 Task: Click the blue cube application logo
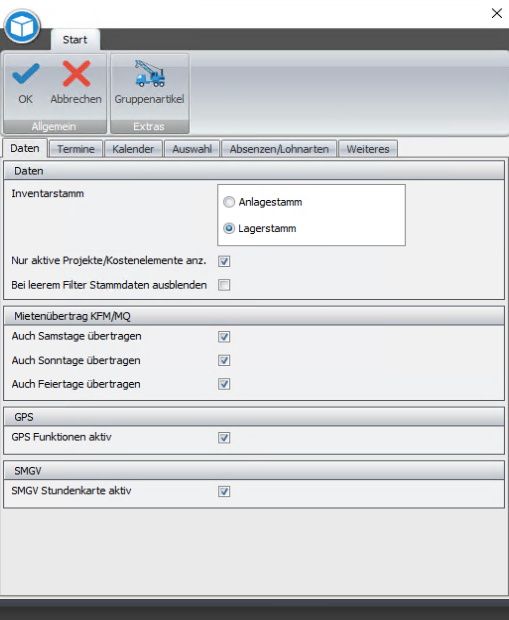coord(22,26)
